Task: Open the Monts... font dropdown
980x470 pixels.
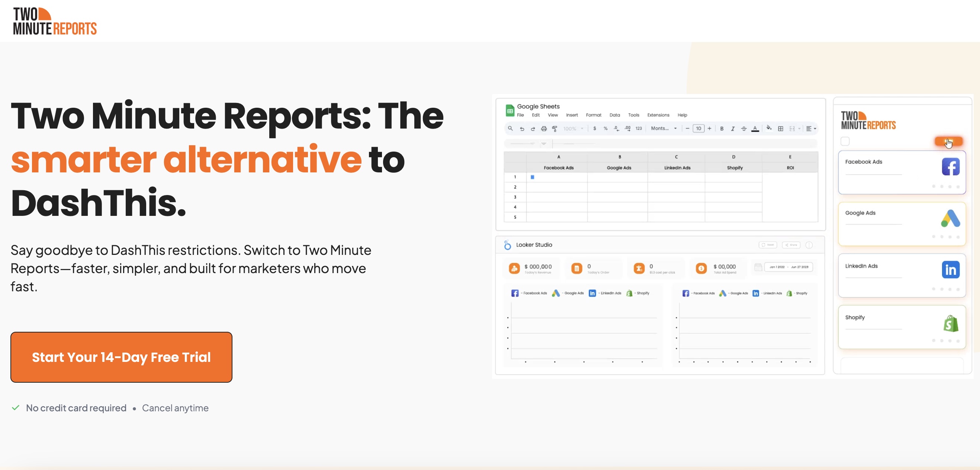Action: 664,129
